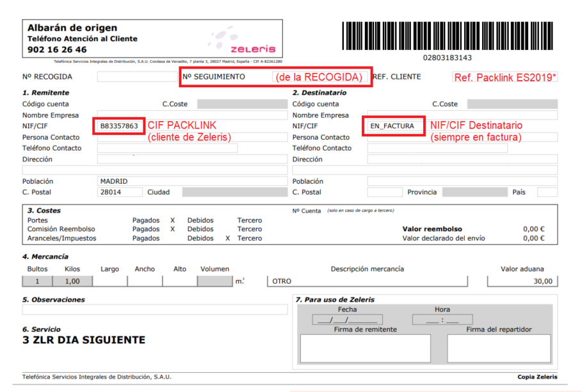This screenshot has height=392, width=582.
Task: Select the '1. Remitente' section heading
Action: click(45, 93)
